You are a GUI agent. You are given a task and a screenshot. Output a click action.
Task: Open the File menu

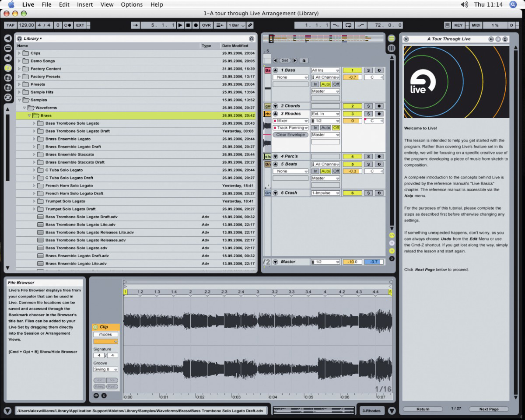46,4
